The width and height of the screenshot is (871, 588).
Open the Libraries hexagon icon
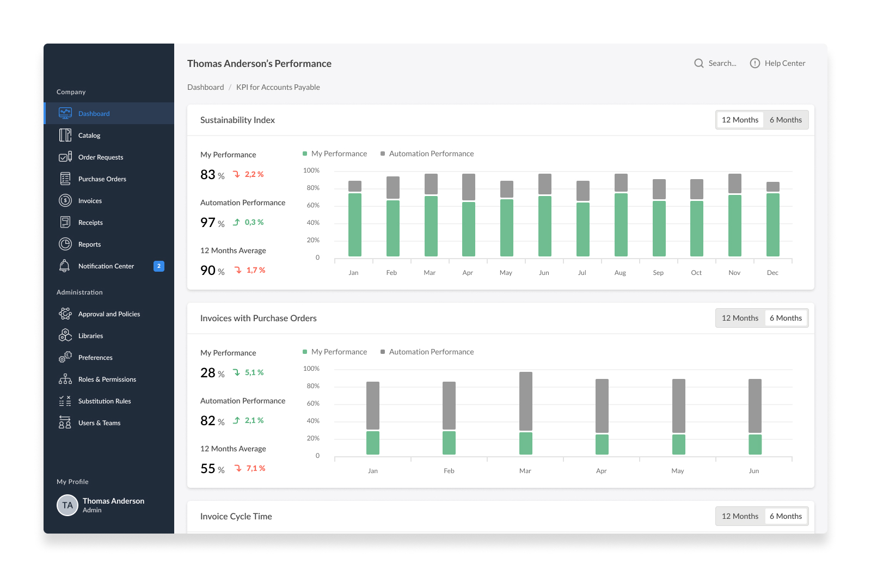65,335
